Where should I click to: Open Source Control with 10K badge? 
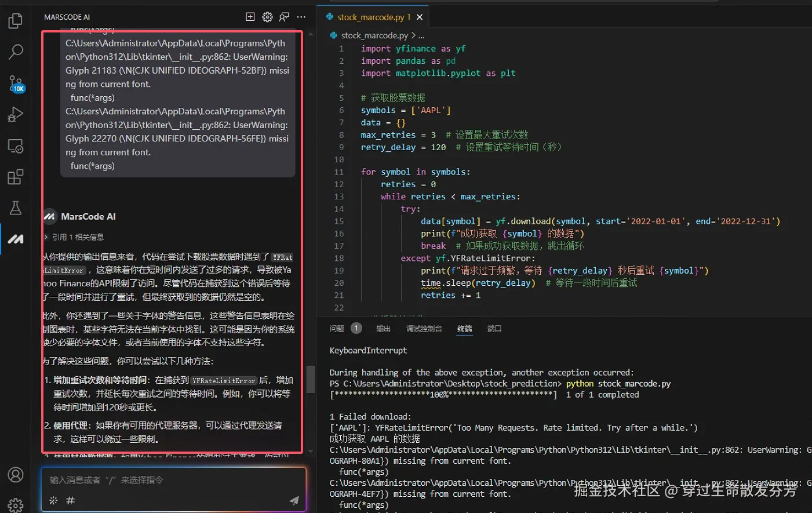(x=16, y=83)
